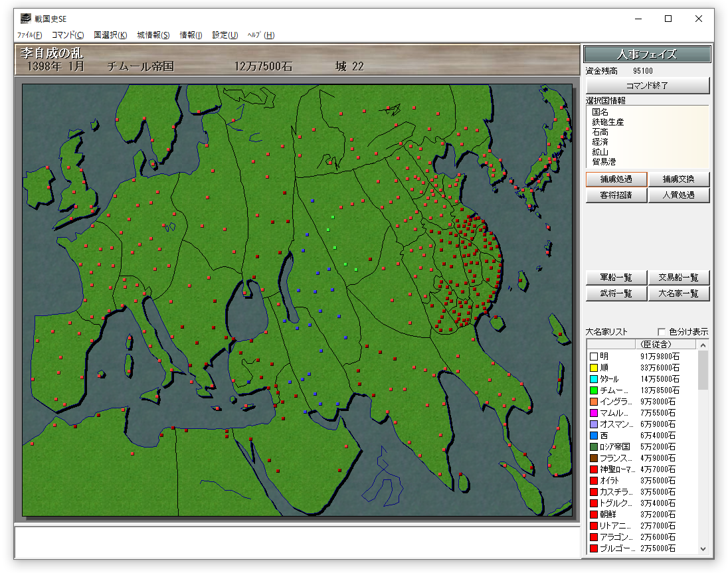
Task: Select the orange イングランド clan color box
Action: [594, 402]
